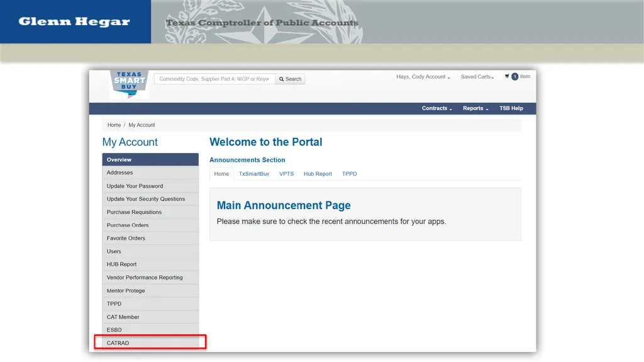The height and width of the screenshot is (362, 644).
Task: Expand the Hays, Cody Account dropdown
Action: click(423, 77)
